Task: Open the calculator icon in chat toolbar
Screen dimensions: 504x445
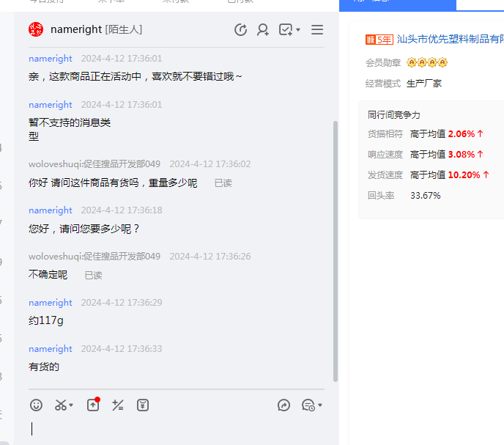Action: [x=118, y=405]
